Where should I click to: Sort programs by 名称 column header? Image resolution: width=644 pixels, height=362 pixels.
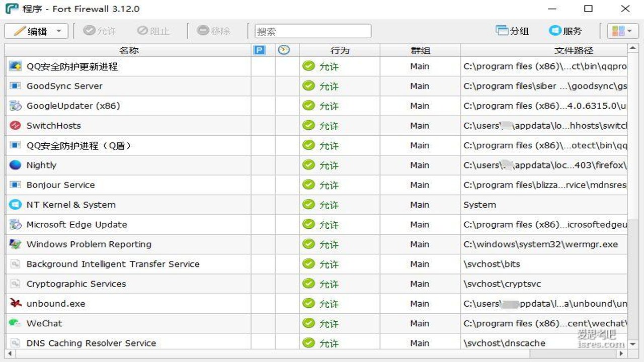(x=128, y=50)
